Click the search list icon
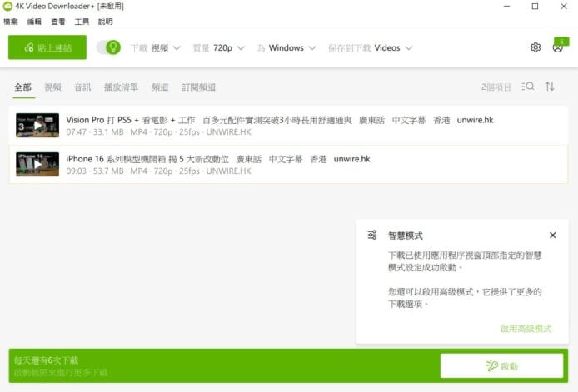 click(x=528, y=87)
